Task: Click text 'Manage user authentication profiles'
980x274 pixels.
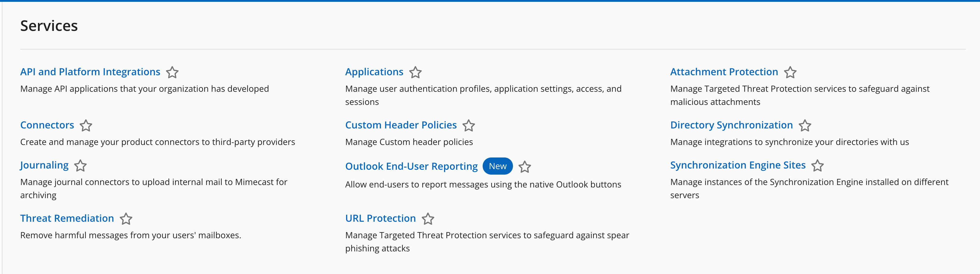Action: tap(418, 89)
